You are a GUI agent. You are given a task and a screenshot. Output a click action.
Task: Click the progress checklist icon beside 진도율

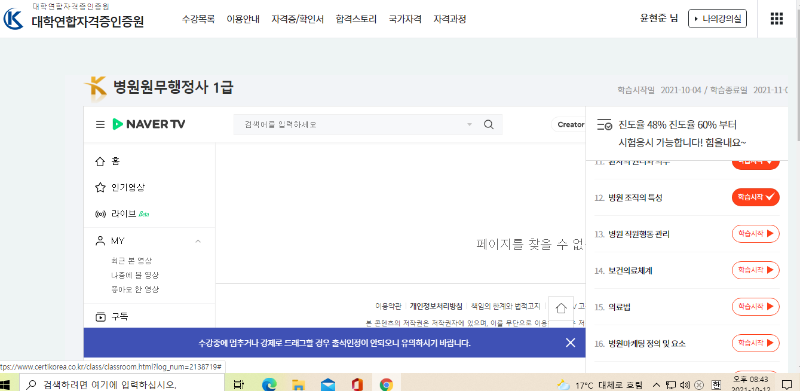(x=605, y=125)
